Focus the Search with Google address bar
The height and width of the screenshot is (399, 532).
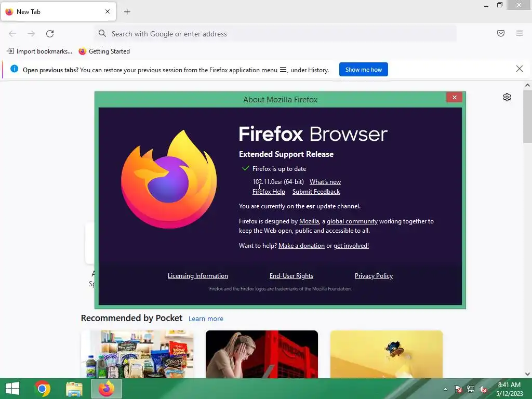275,34
